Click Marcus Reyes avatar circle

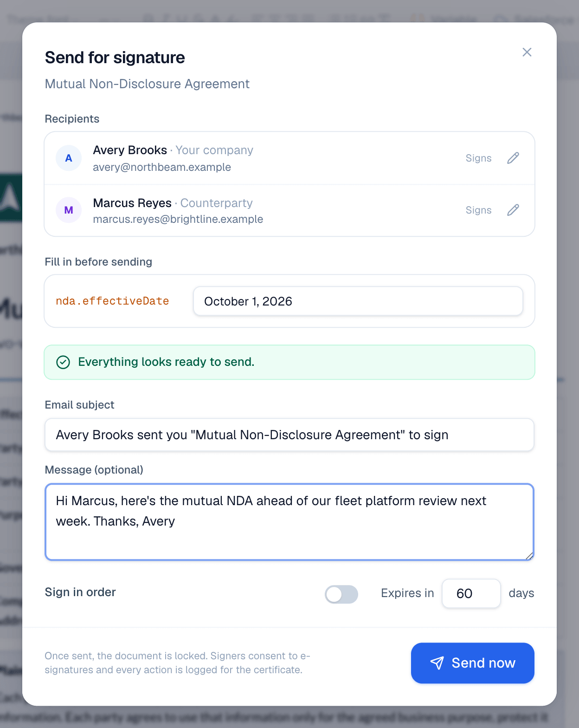coord(69,210)
